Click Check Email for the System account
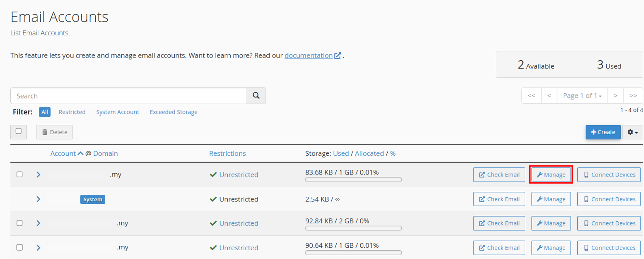The height and width of the screenshot is (259, 644). [x=499, y=199]
